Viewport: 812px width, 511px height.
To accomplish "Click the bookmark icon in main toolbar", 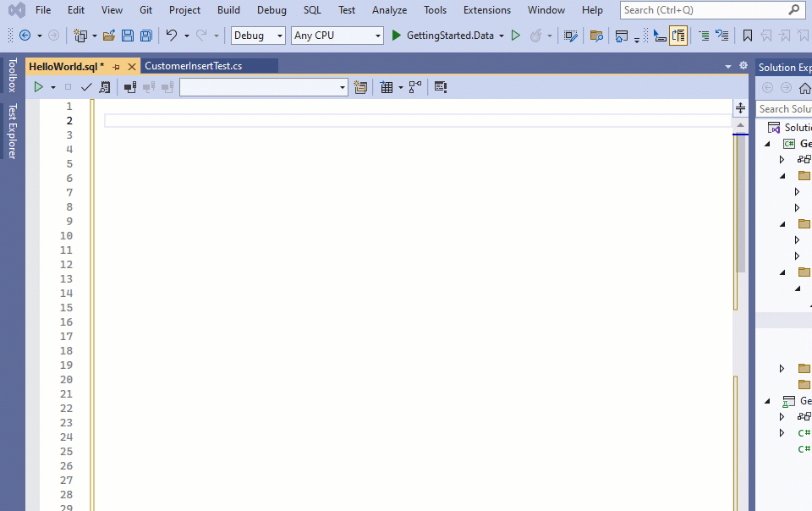I will coord(747,36).
